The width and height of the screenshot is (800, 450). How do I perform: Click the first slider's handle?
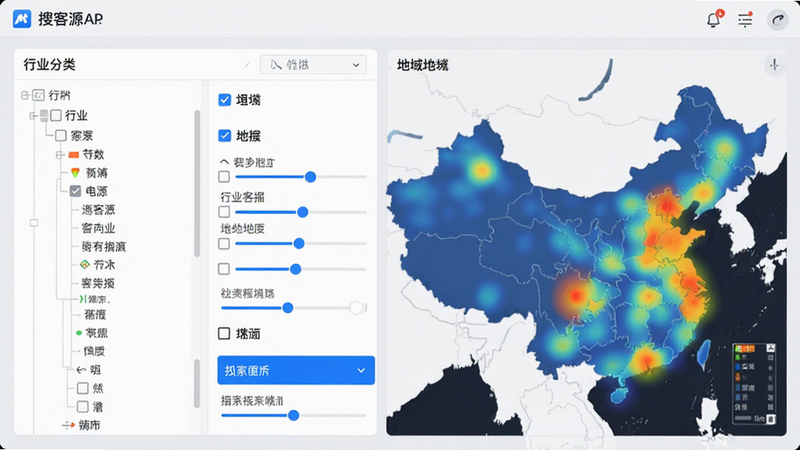[310, 177]
